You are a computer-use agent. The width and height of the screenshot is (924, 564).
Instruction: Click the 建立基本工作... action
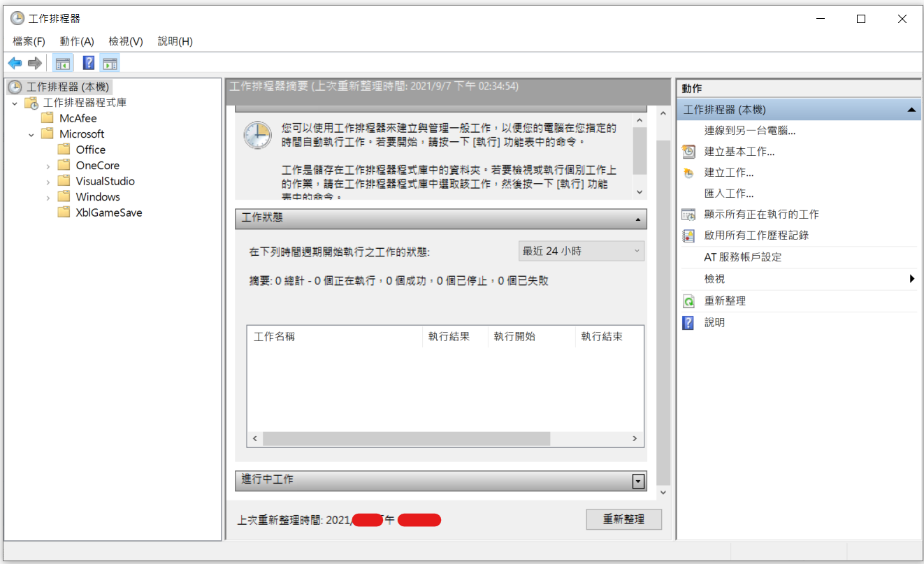[x=739, y=152]
